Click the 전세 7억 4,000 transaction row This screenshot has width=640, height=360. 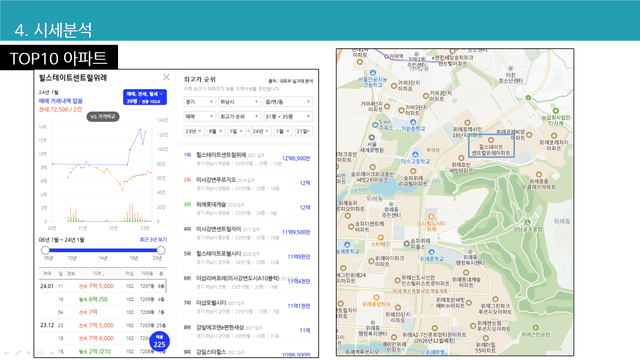coord(102,338)
